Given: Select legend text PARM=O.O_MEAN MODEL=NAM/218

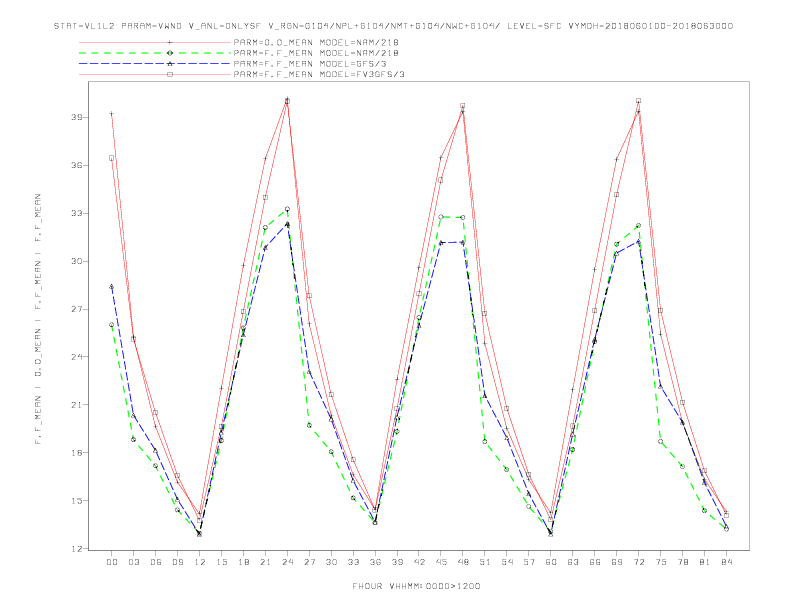Looking at the screenshot, I should 316,43.
